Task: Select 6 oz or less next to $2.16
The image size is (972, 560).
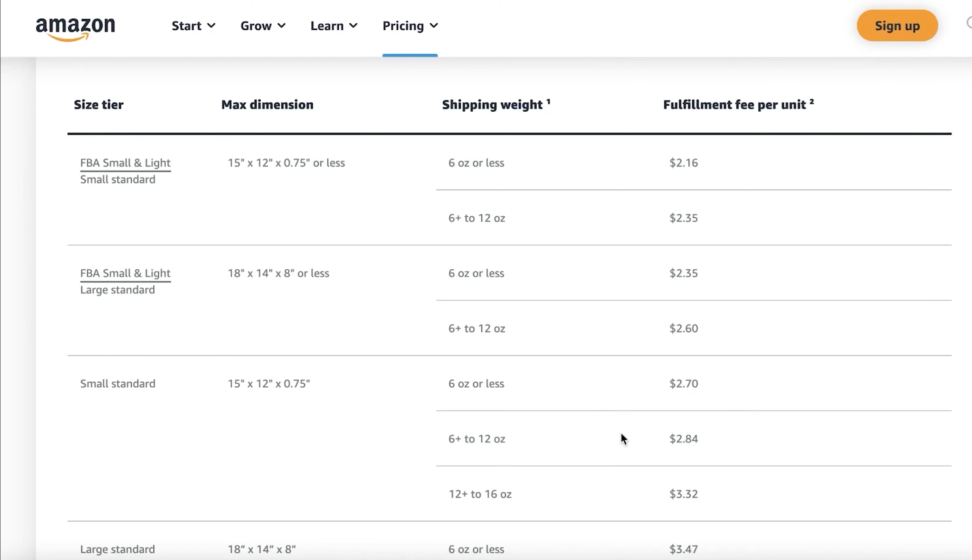Action: coord(476,163)
